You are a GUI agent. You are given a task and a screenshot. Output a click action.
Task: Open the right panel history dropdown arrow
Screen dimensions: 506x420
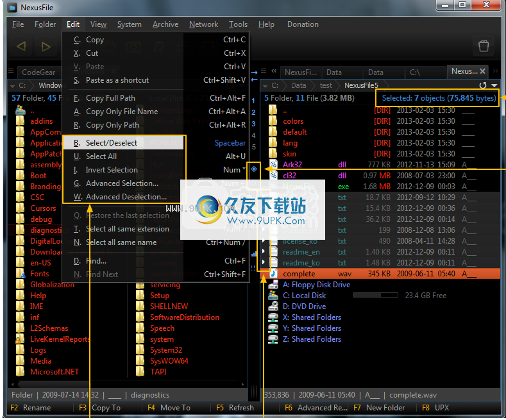(494, 85)
